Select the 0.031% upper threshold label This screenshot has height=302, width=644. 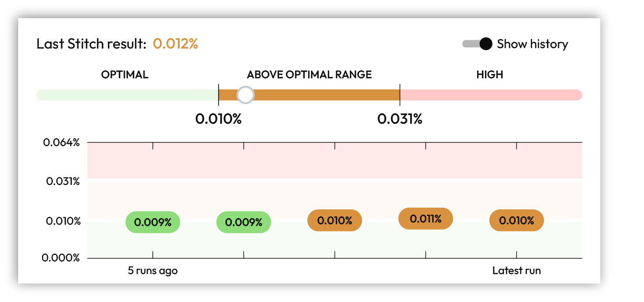coord(400,119)
